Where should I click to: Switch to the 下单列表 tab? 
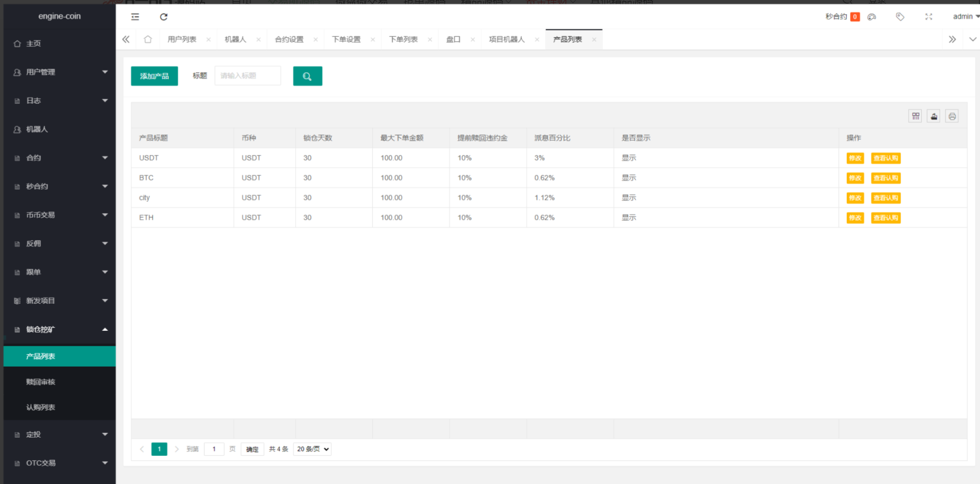click(403, 39)
